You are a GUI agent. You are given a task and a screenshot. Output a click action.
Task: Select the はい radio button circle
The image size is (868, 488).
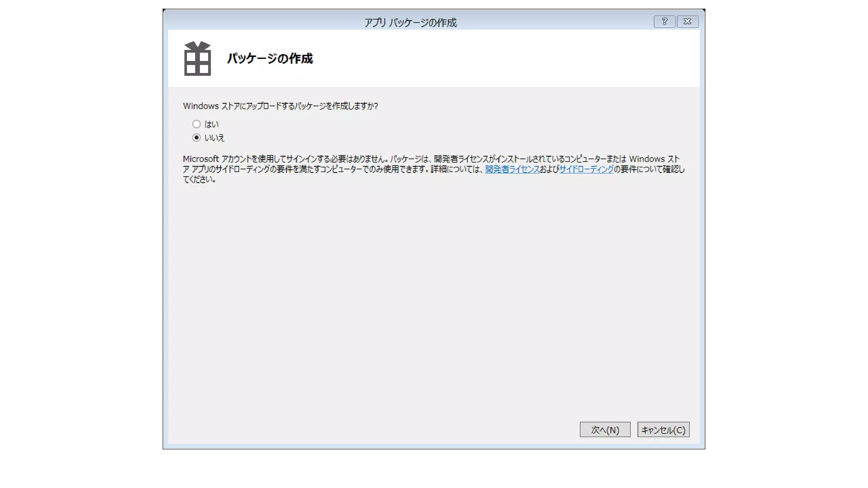(196, 124)
